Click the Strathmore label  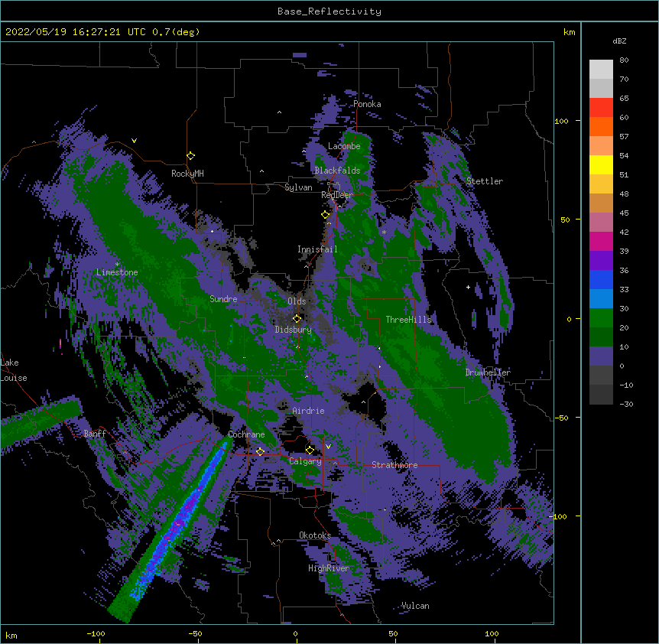(x=394, y=465)
